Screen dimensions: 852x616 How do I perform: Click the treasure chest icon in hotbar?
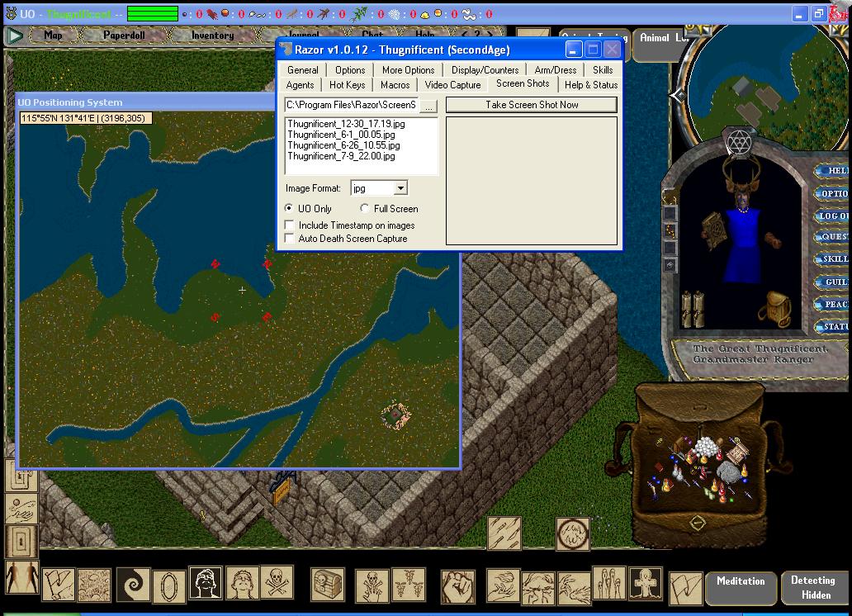[328, 585]
